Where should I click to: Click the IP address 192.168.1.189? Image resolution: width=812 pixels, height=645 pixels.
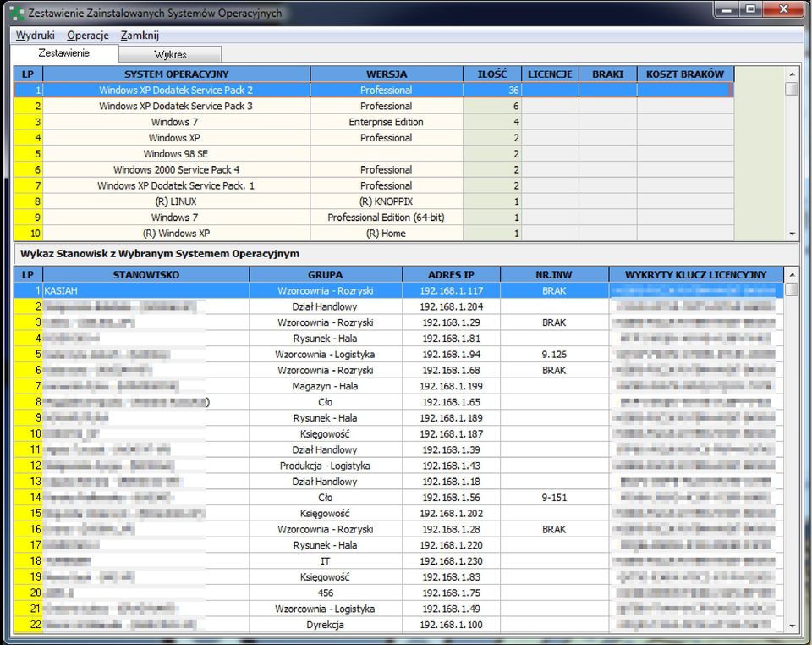click(x=451, y=418)
